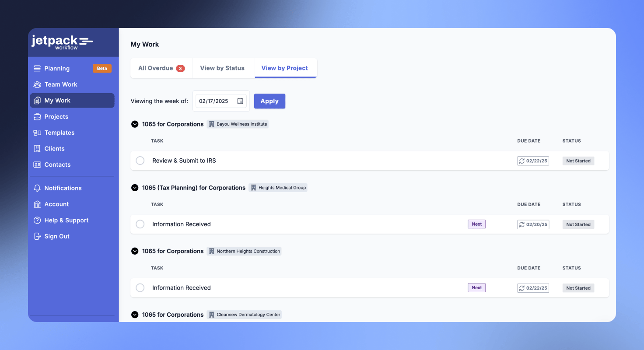This screenshot has height=350, width=644.
Task: Click Next tag on Northern Heights Construction task
Action: click(x=477, y=287)
